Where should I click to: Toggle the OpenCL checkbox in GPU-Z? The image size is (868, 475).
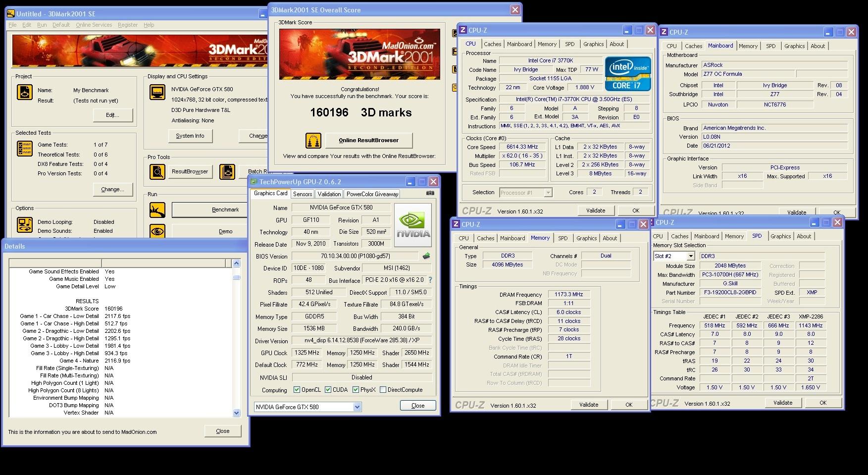click(297, 390)
